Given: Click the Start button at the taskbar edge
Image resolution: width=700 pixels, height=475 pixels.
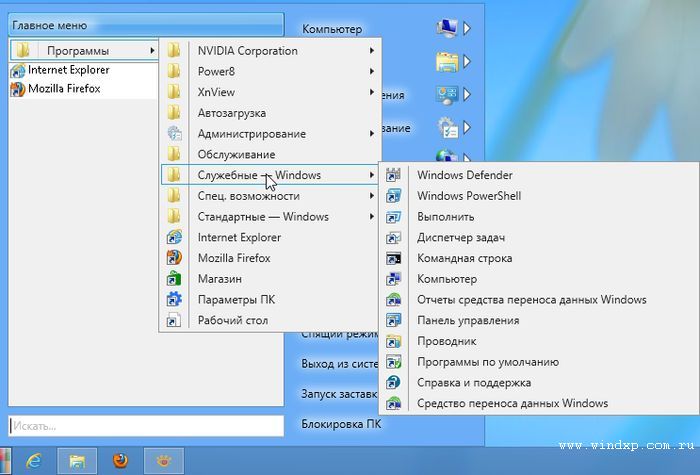Looking at the screenshot, I should (x=5, y=461).
